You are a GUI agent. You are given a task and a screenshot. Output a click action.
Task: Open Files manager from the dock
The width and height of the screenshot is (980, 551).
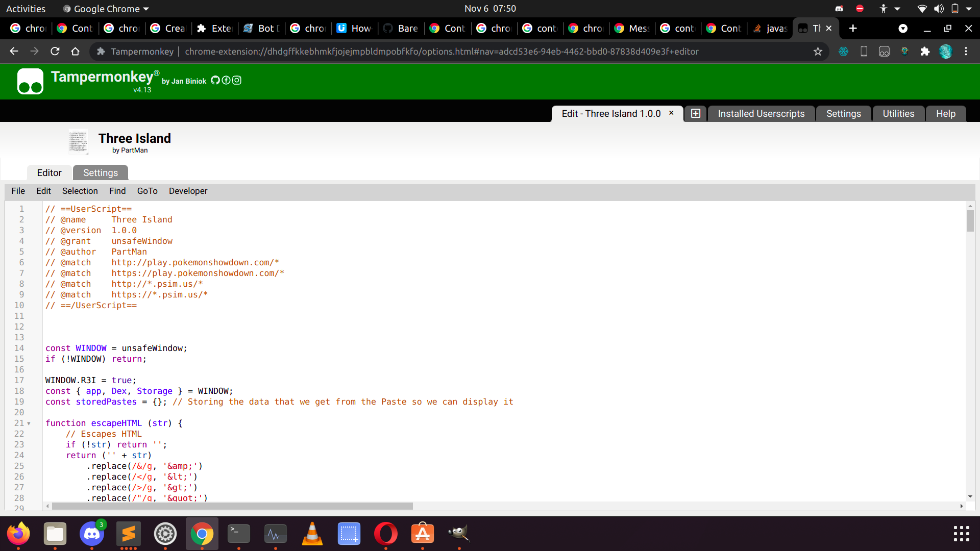55,534
